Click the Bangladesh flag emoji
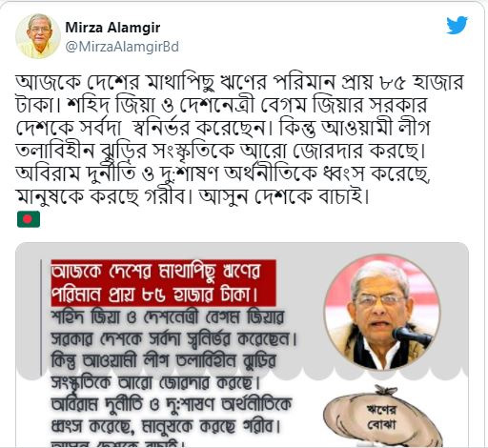Image resolution: width=488 pixels, height=448 pixels. [29, 219]
